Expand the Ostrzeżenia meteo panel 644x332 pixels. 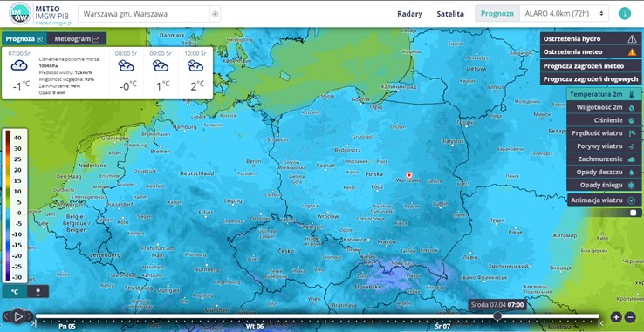pos(591,51)
